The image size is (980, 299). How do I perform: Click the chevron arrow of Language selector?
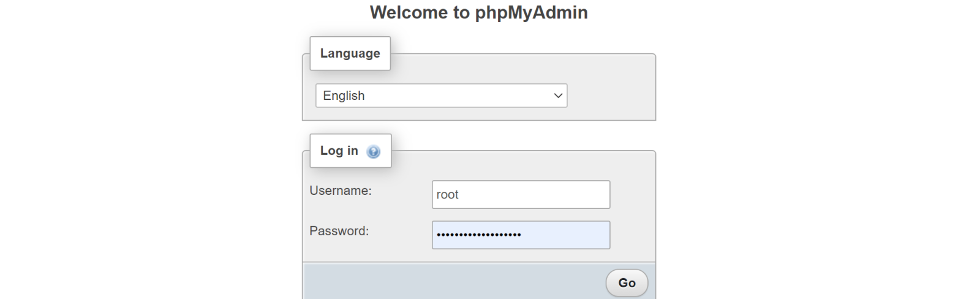pos(558,96)
